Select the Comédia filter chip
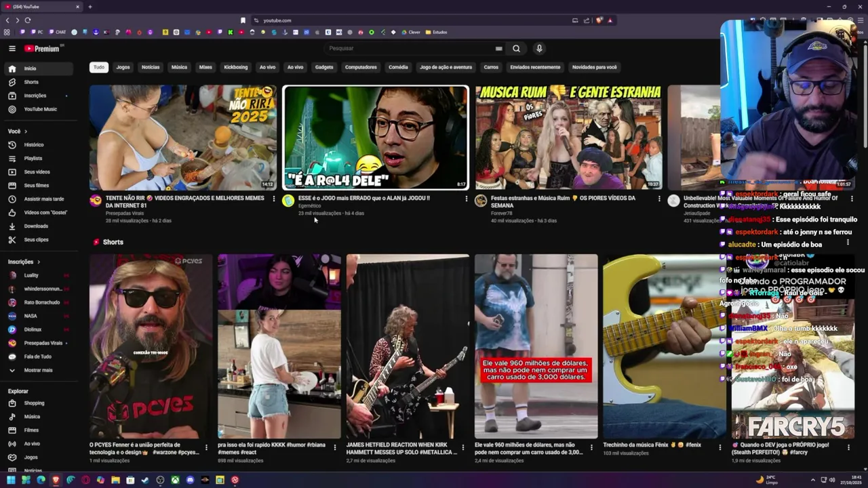 pos(398,67)
